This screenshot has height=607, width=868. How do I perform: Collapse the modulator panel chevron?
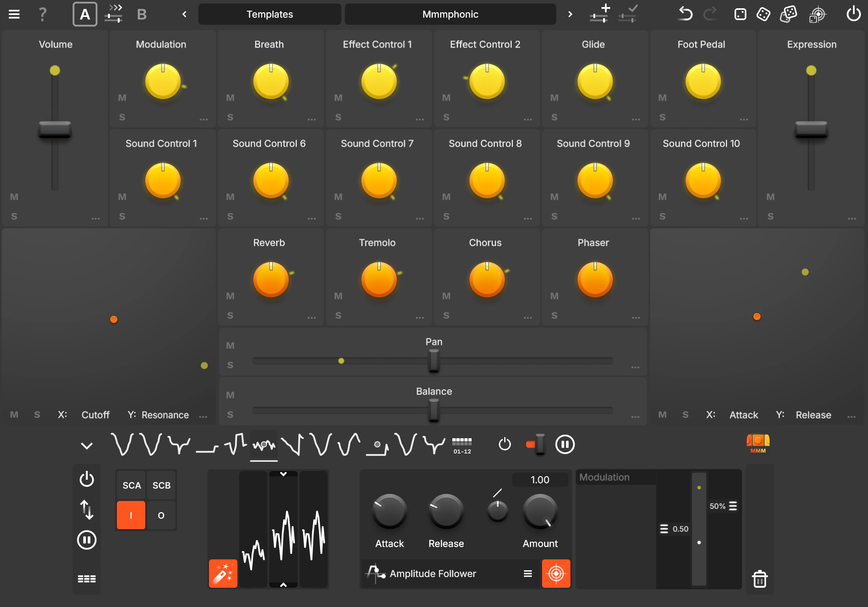pyautogui.click(x=87, y=446)
